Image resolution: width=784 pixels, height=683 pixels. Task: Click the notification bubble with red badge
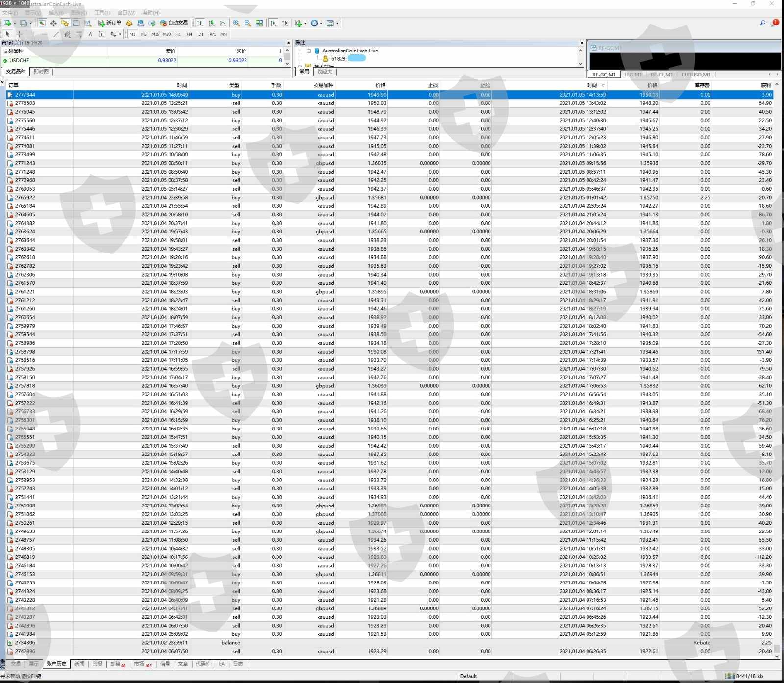coord(775,23)
